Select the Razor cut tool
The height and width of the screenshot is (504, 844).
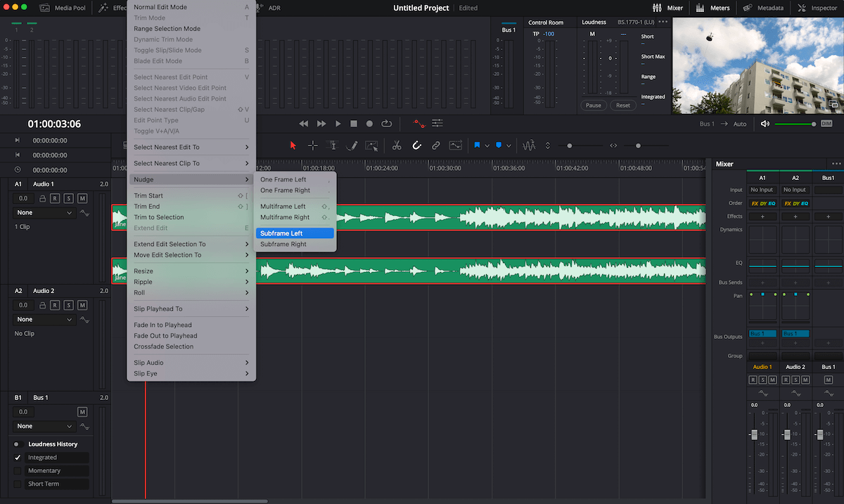coord(397,145)
